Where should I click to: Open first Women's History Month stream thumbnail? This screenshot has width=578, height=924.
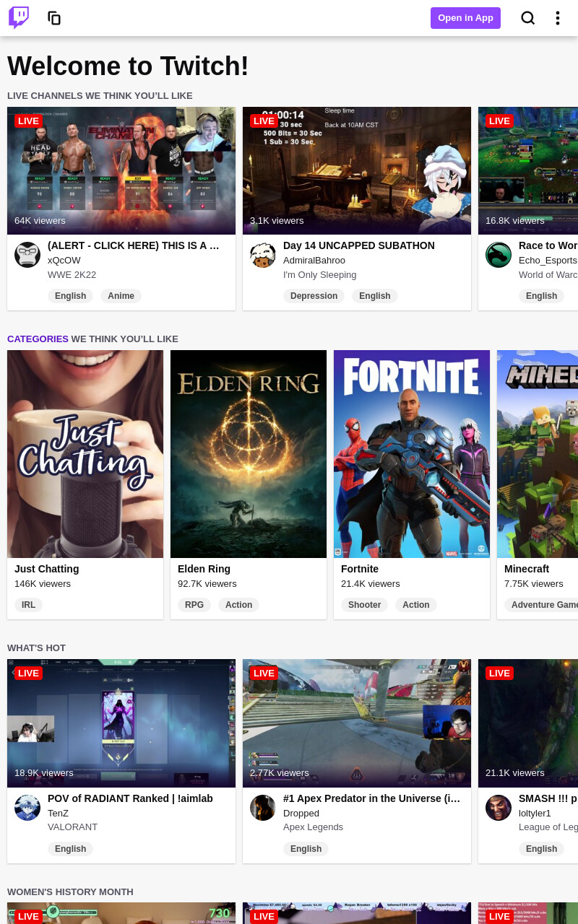(121, 913)
